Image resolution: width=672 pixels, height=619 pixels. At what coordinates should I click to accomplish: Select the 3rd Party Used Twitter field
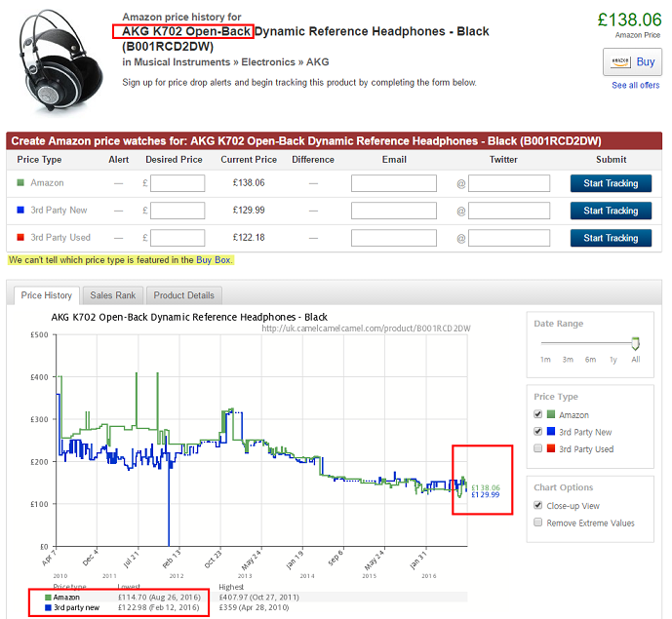click(x=510, y=238)
